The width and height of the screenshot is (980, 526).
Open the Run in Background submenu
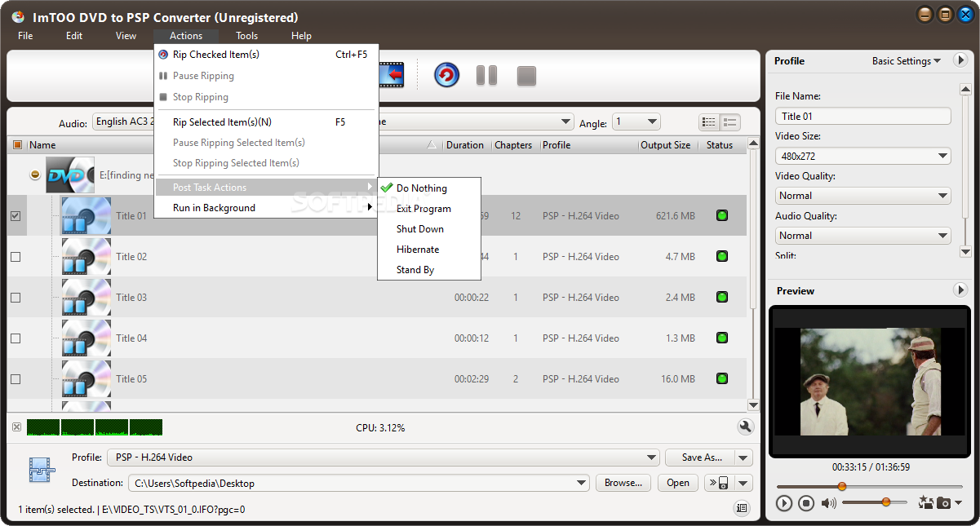[x=266, y=208]
